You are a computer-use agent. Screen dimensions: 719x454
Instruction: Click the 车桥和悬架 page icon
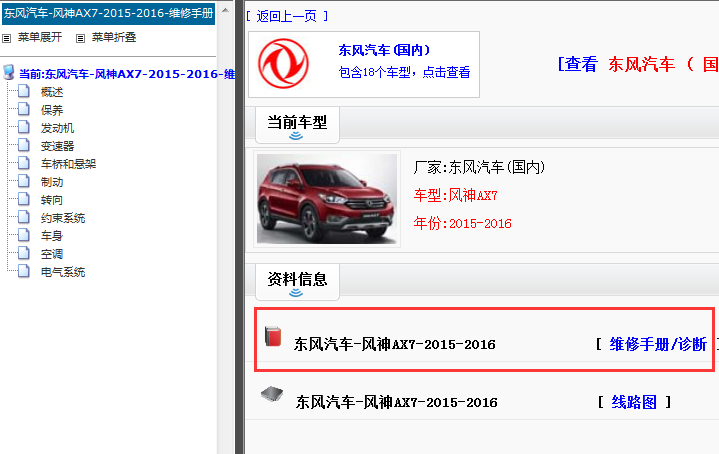[x=24, y=163]
